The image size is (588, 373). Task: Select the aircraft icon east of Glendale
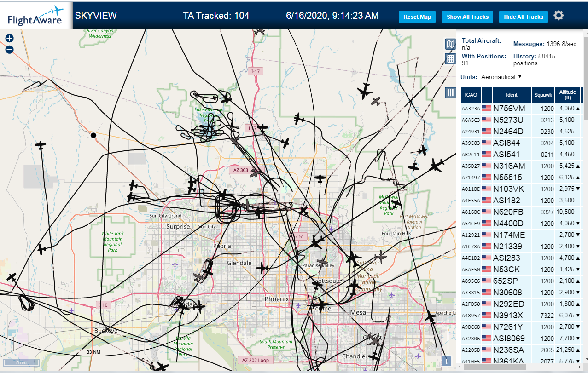tap(262, 267)
